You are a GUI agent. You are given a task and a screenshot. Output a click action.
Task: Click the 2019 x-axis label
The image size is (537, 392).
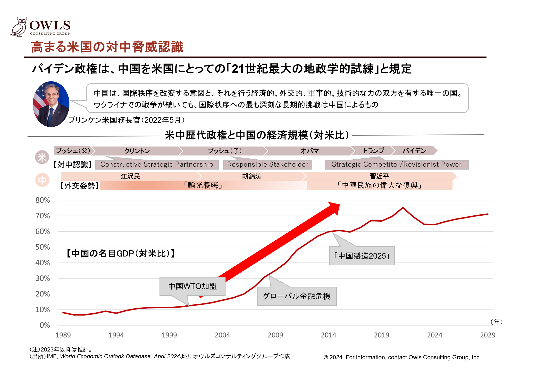coord(381,335)
